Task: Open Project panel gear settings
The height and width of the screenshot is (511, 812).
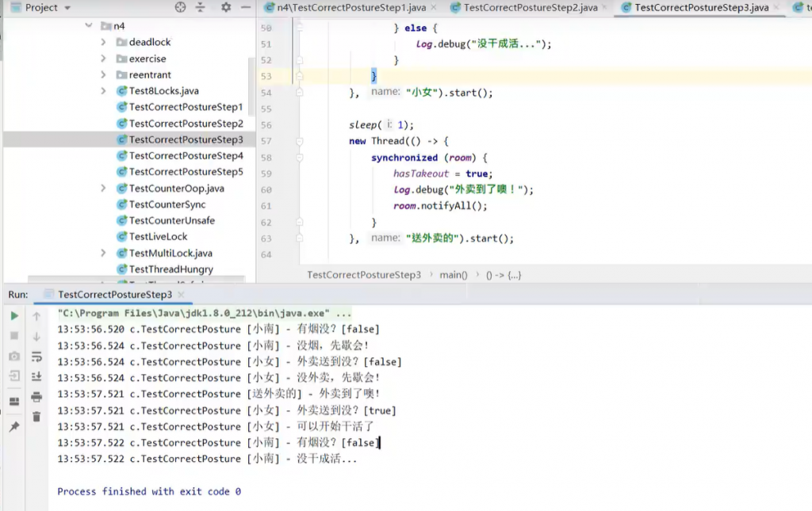Action: pyautogui.click(x=226, y=7)
